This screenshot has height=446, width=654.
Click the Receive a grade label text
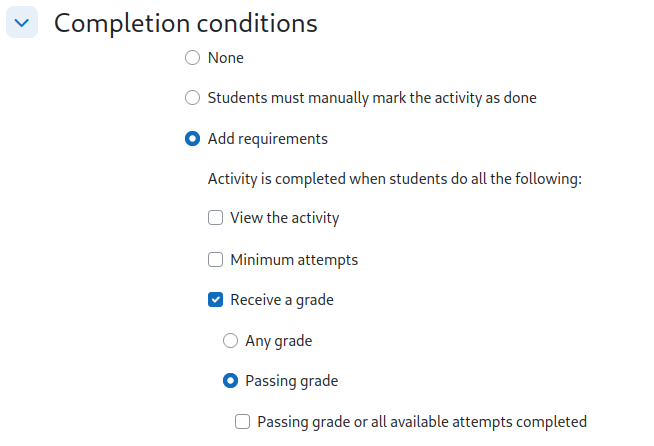(x=282, y=300)
